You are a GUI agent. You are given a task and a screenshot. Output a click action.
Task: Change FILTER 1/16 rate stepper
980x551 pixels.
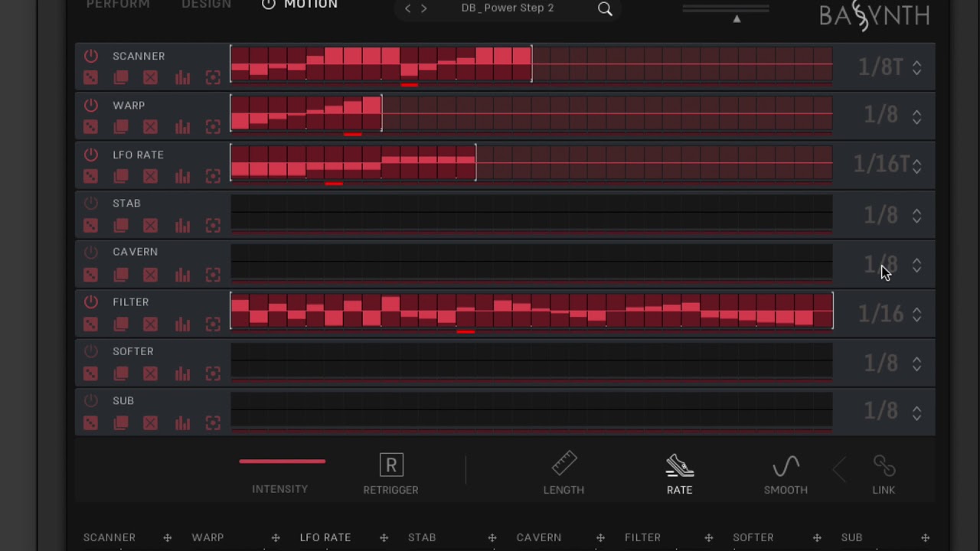[x=916, y=314]
